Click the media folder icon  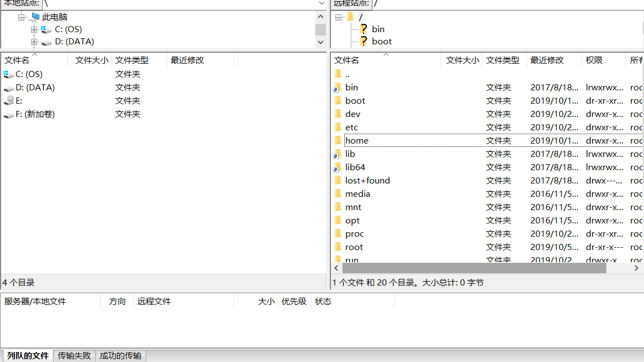(x=338, y=193)
